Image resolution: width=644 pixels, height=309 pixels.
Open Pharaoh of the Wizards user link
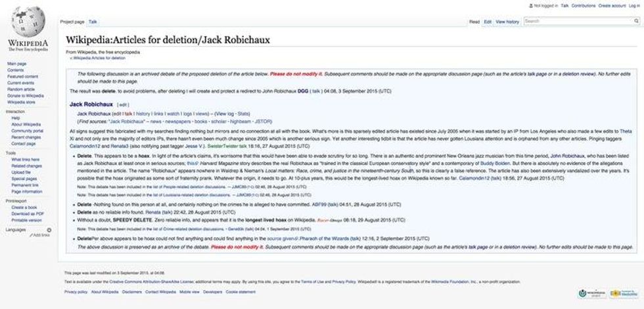(x=325, y=238)
